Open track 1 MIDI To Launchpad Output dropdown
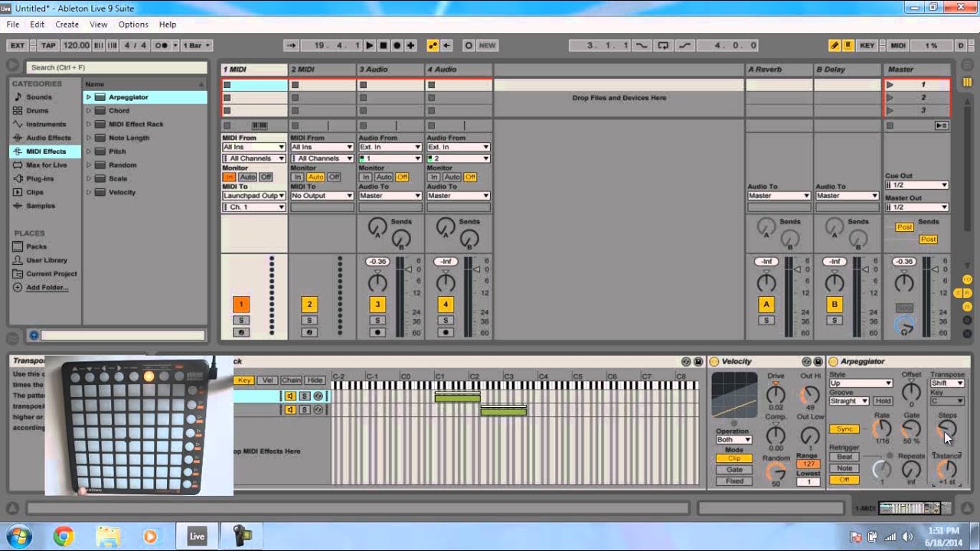 tap(253, 196)
